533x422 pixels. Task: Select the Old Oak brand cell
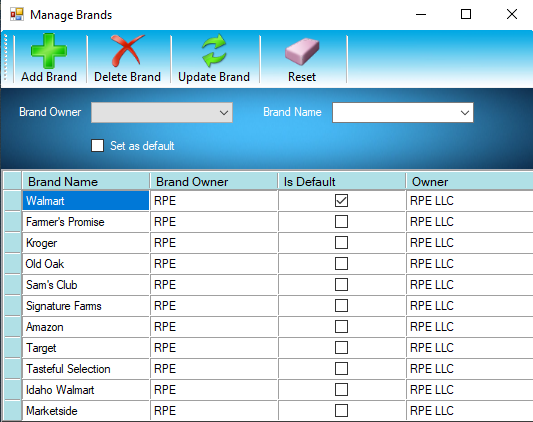[x=86, y=264]
